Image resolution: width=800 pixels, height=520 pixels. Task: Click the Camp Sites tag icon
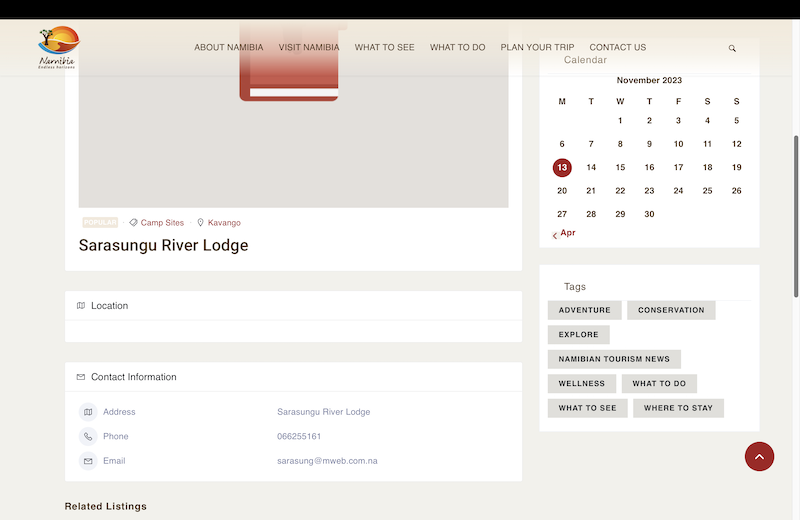[134, 223]
